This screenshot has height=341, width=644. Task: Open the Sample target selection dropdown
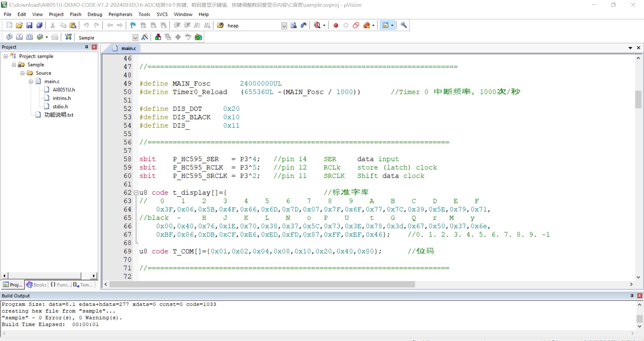[x=135, y=38]
